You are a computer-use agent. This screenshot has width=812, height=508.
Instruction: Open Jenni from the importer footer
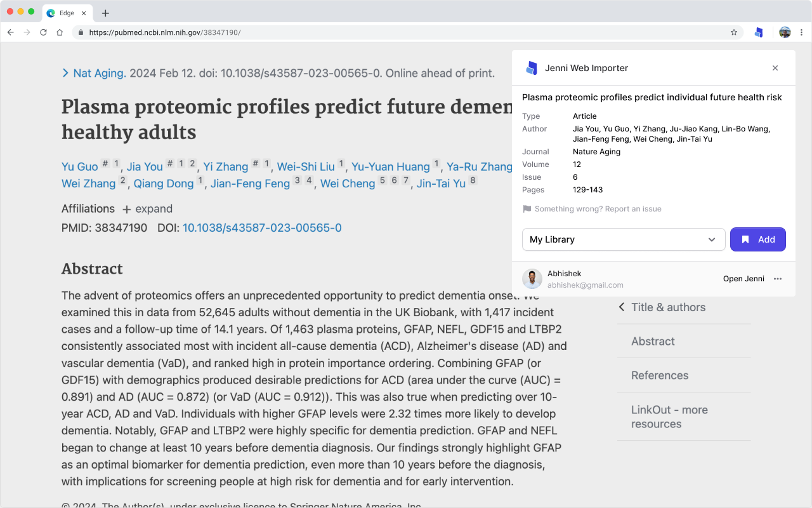click(743, 279)
